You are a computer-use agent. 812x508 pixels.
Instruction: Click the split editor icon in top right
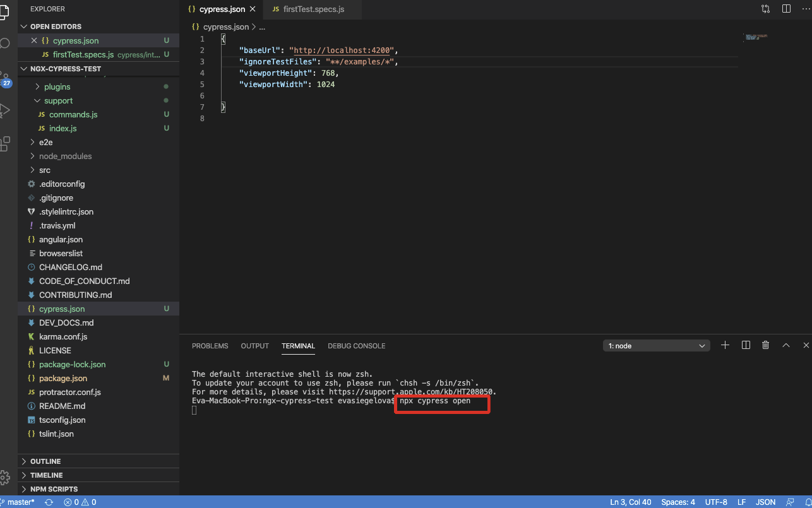(786, 9)
